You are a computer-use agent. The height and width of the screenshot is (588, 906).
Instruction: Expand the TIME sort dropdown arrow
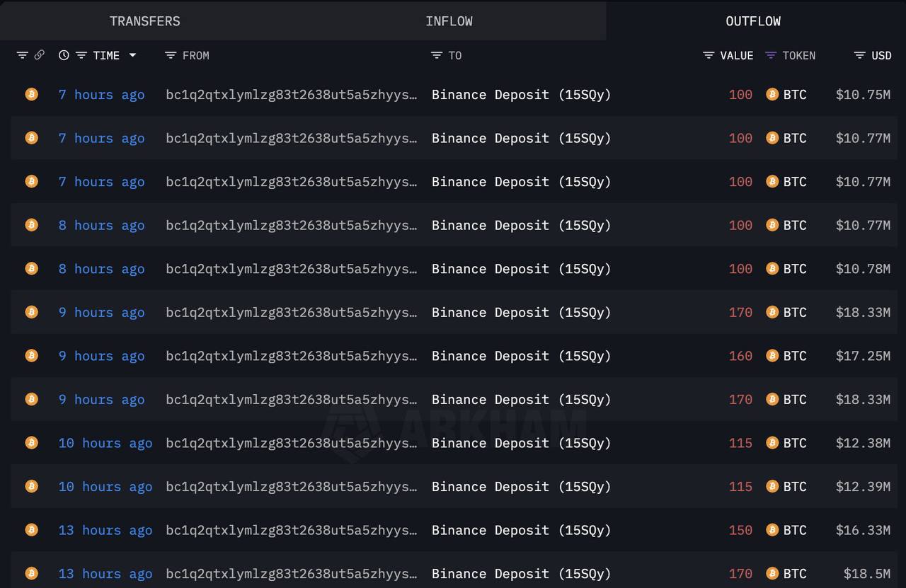(132, 55)
